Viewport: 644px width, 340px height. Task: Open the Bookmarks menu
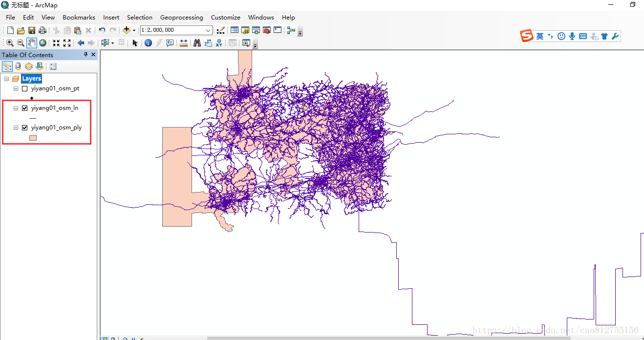79,17
